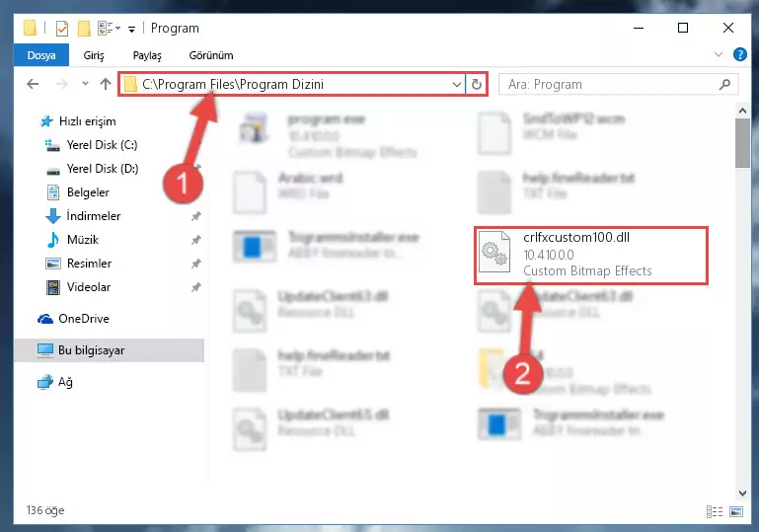Click the folder icon in the address bar

[x=130, y=84]
